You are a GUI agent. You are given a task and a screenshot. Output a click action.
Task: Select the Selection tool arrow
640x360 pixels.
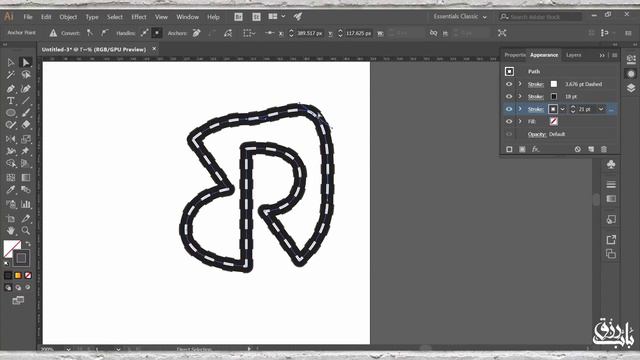(11, 62)
